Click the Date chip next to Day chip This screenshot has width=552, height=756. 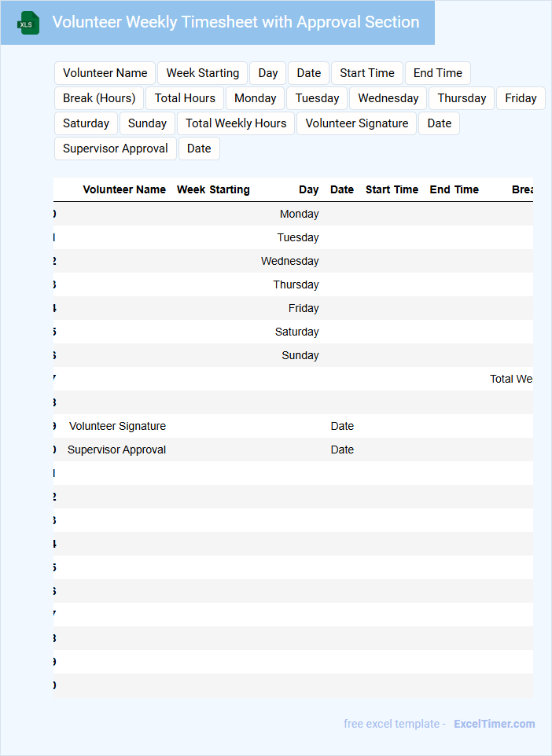[x=309, y=73]
